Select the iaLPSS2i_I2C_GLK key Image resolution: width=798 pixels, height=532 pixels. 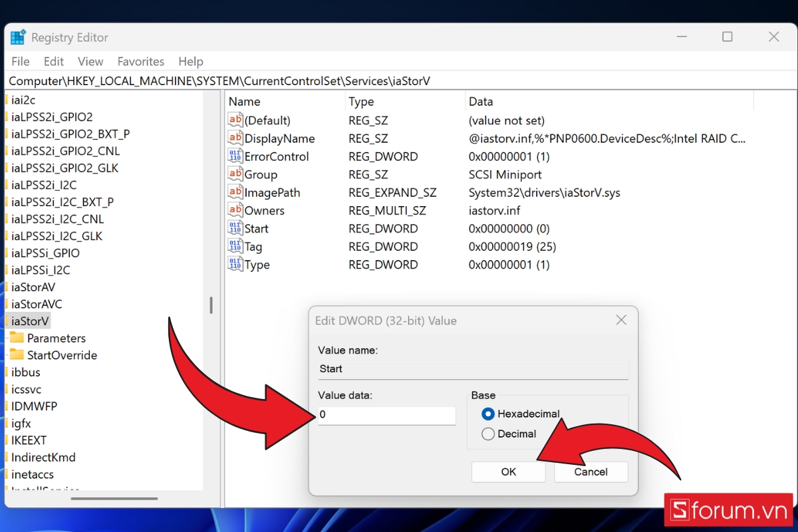click(x=57, y=236)
